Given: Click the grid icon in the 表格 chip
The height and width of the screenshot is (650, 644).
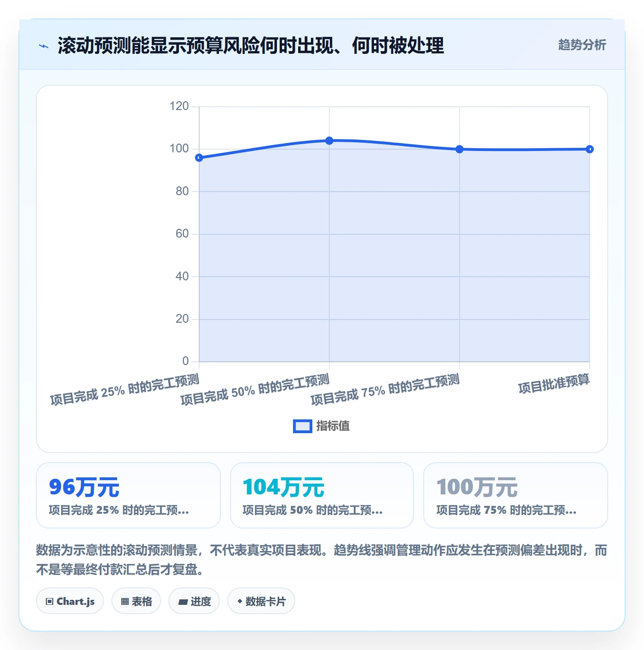Looking at the screenshot, I should 125,601.
